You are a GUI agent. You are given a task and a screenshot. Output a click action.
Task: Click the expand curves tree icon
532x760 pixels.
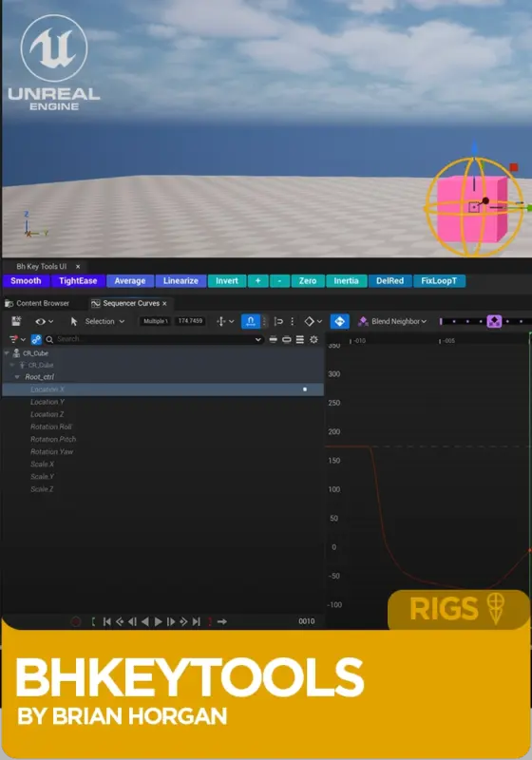(287, 339)
